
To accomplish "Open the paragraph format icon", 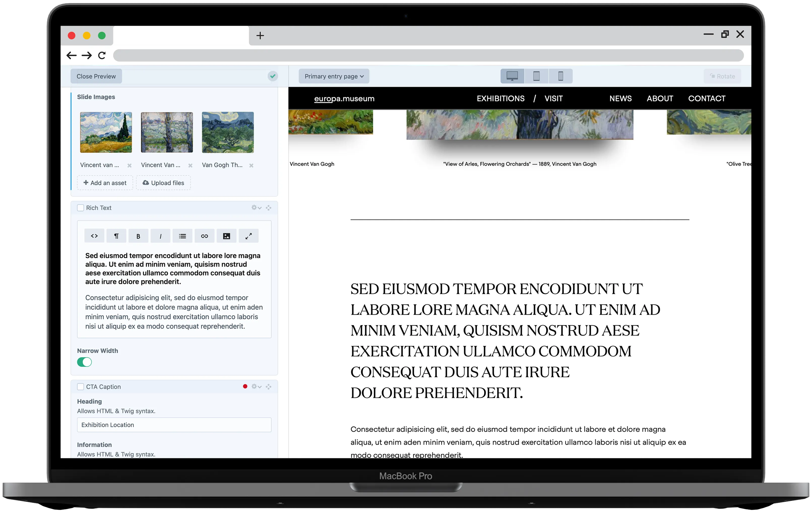I will coord(116,236).
